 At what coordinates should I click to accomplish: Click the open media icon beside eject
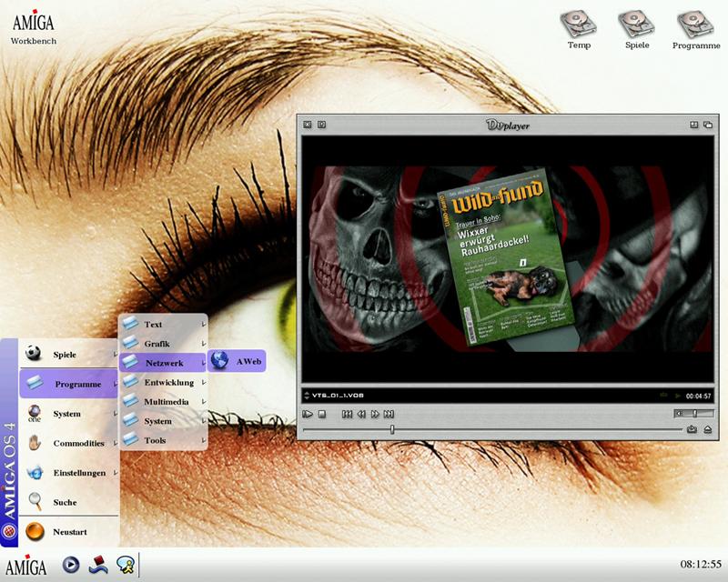point(692,430)
